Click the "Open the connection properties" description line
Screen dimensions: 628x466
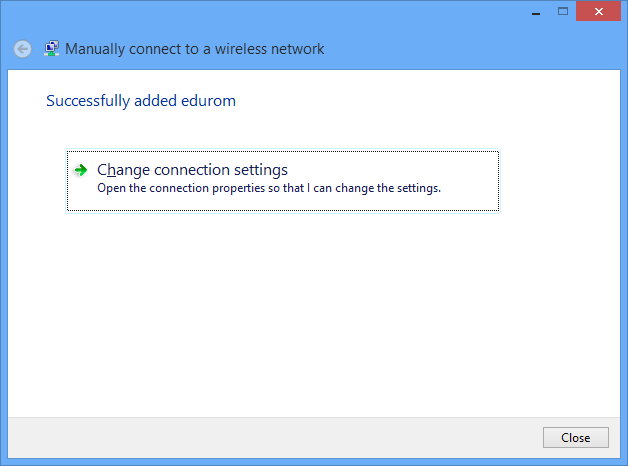coord(268,188)
